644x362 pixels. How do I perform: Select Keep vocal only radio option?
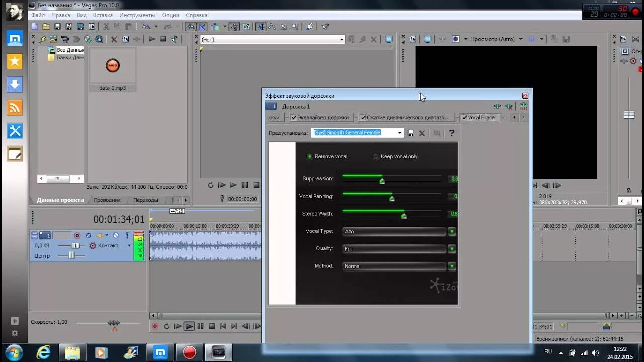(x=375, y=156)
